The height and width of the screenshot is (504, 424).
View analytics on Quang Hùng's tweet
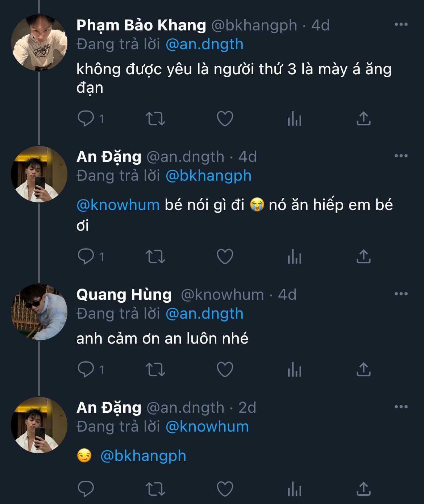click(294, 369)
